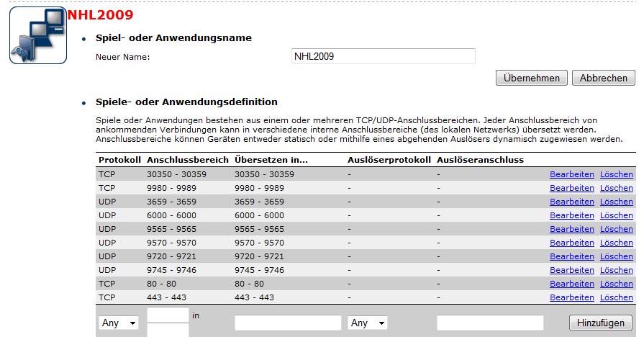Click Bearbeiten for TCP 443 - 443
Image resolution: width=644 pixels, height=337 pixels.
pyautogui.click(x=572, y=297)
